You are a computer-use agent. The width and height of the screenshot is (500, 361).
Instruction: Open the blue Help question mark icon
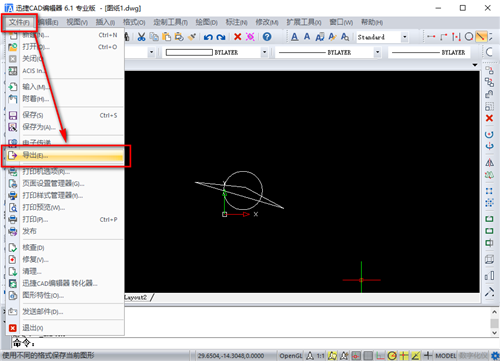tap(267, 37)
